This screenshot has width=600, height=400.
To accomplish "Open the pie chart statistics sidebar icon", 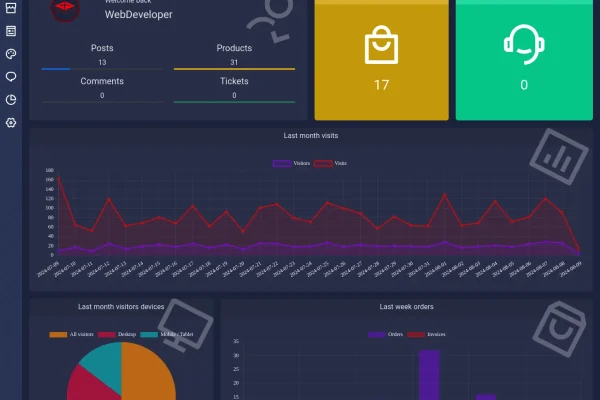I will click(x=11, y=100).
